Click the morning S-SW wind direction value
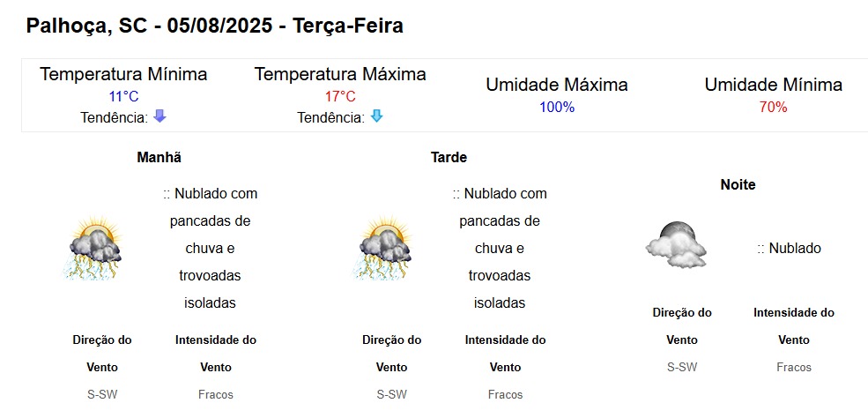Image resolution: width=868 pixels, height=418 pixels. coord(102,395)
